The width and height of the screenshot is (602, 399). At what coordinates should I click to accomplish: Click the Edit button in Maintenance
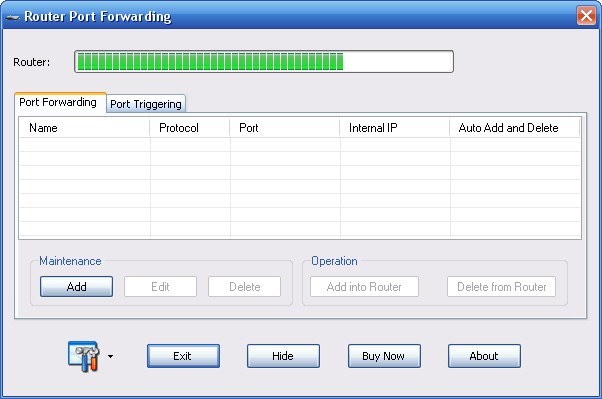tap(160, 287)
